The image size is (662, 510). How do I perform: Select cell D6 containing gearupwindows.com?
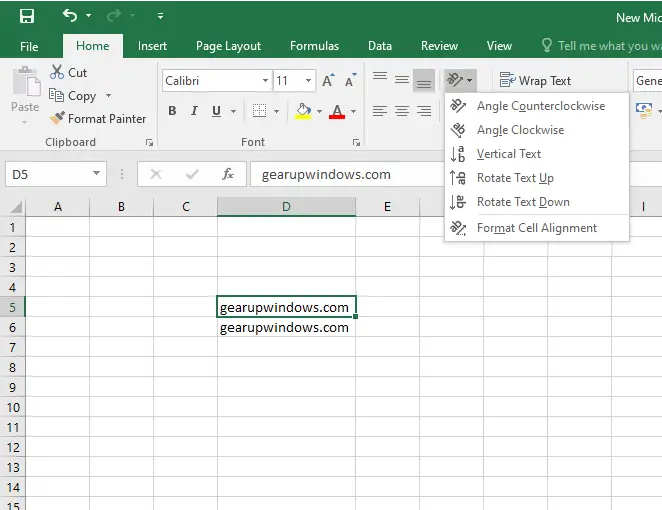(x=286, y=327)
